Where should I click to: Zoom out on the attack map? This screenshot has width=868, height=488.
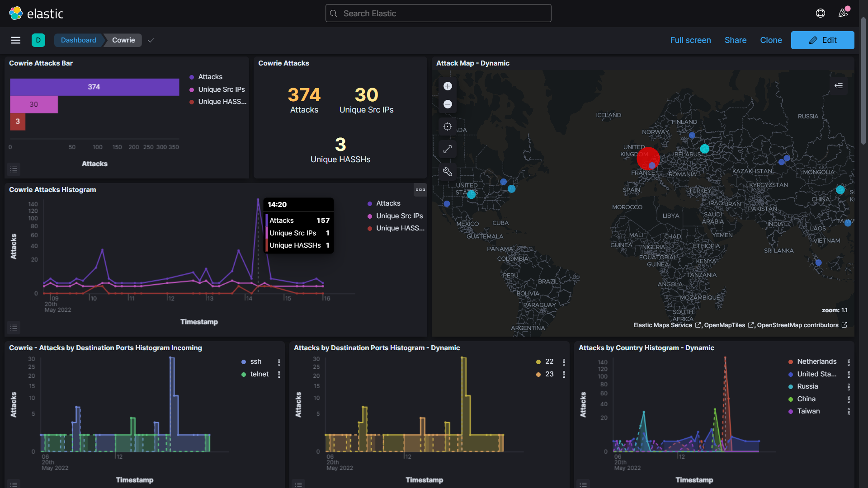click(x=448, y=104)
